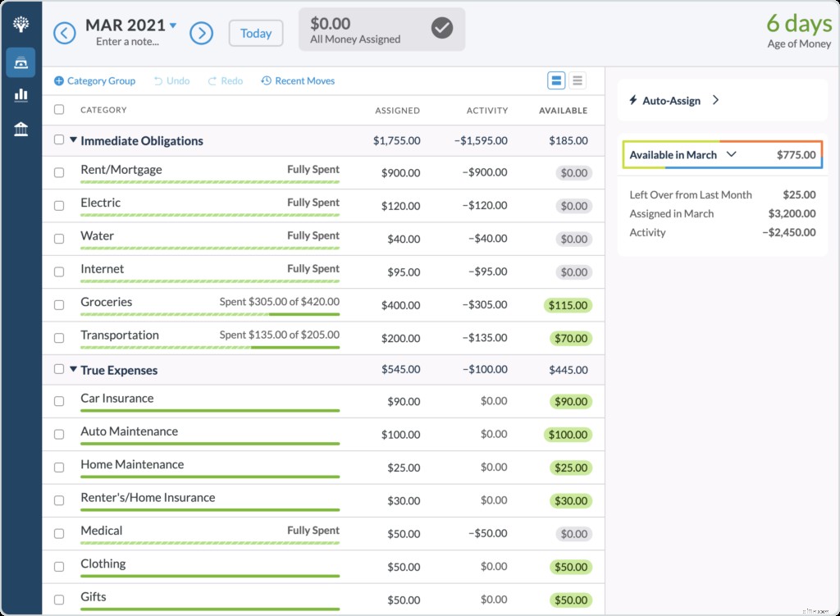Screen dimensions: 840x616
Task: Click the Today button
Action: click(255, 33)
